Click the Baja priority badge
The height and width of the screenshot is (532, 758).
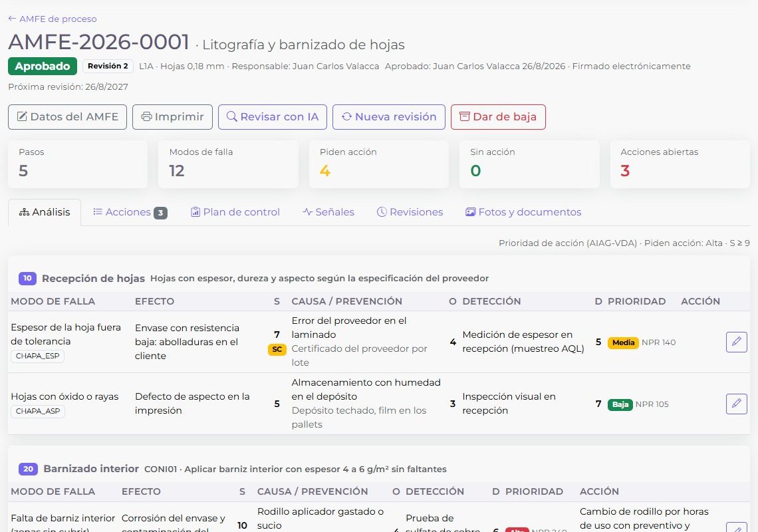click(x=620, y=404)
